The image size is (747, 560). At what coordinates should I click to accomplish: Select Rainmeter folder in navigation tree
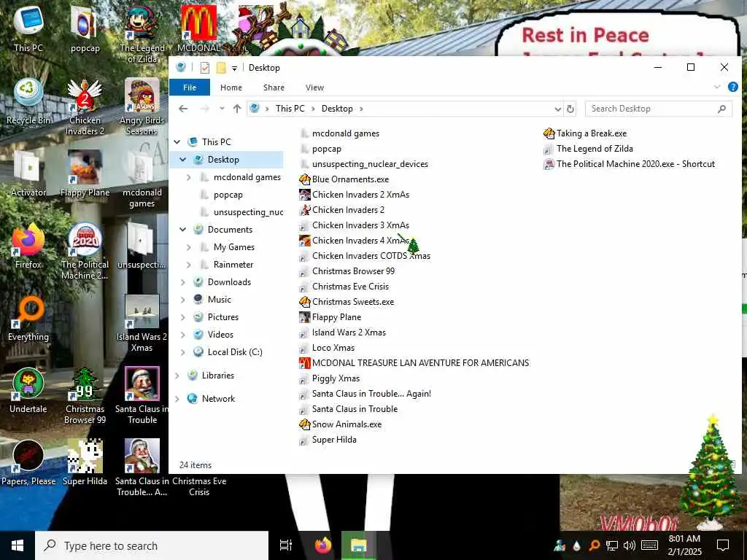pos(233,265)
